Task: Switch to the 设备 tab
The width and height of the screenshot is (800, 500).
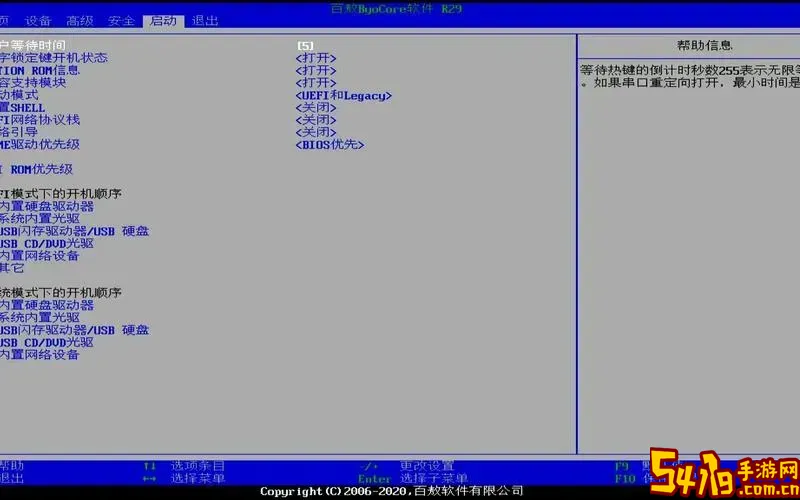Action: click(38, 21)
